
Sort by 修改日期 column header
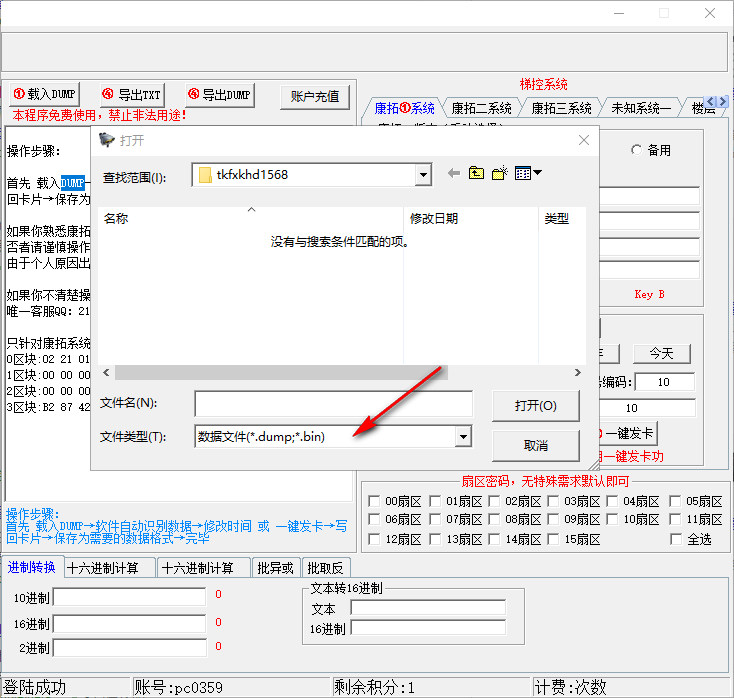click(471, 219)
